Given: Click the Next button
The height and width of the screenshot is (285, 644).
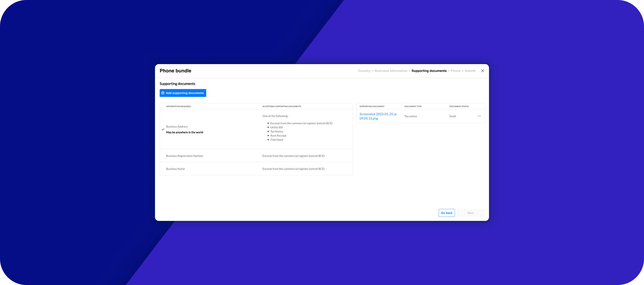Looking at the screenshot, I should [x=470, y=213].
